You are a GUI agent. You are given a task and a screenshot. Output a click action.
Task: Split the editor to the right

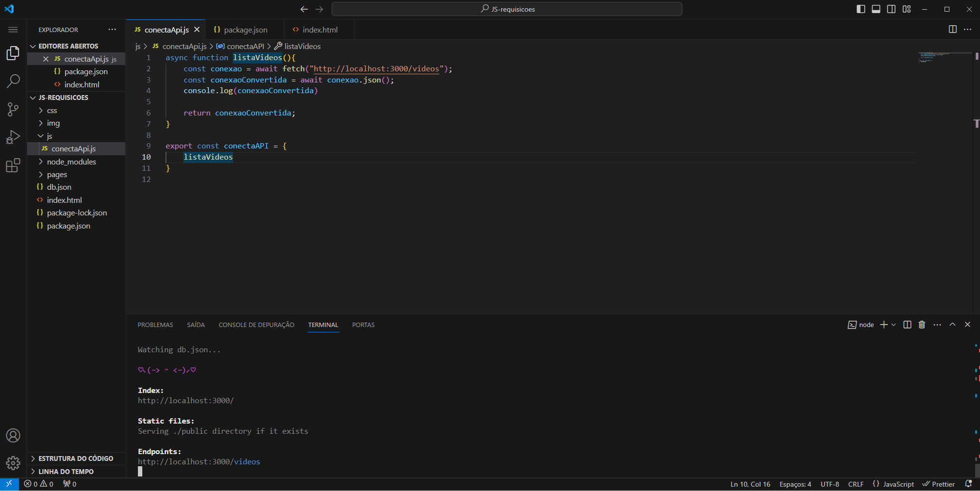pos(952,30)
